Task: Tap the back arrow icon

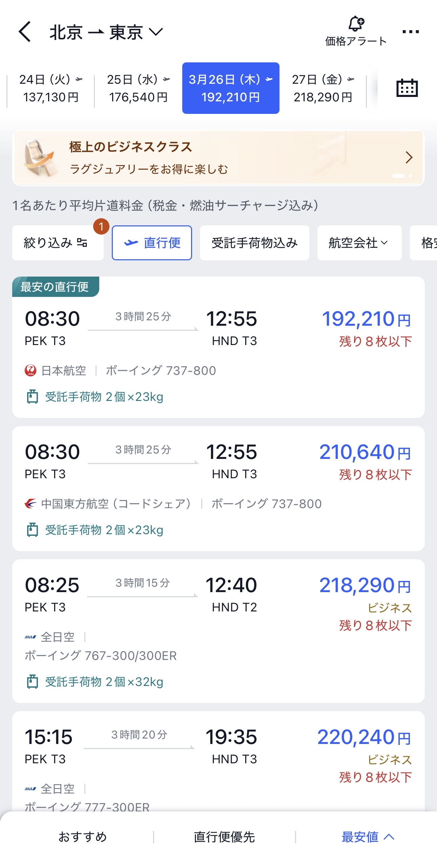Action: pyautogui.click(x=25, y=32)
